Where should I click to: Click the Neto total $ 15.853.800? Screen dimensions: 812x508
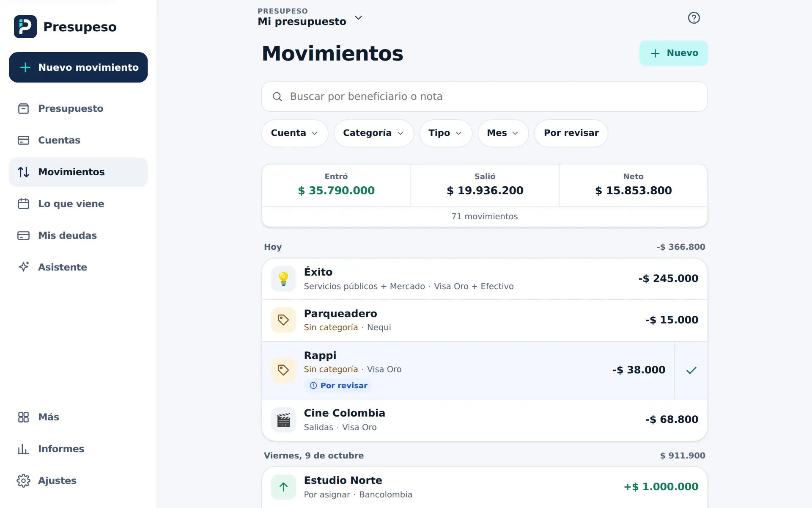point(633,190)
